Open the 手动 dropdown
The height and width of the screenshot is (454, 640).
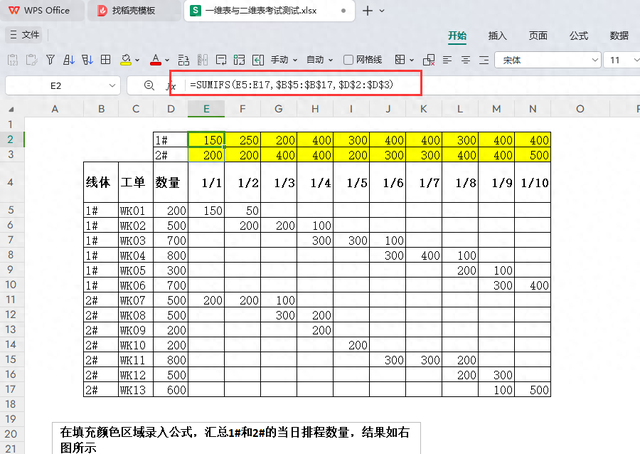[x=284, y=60]
